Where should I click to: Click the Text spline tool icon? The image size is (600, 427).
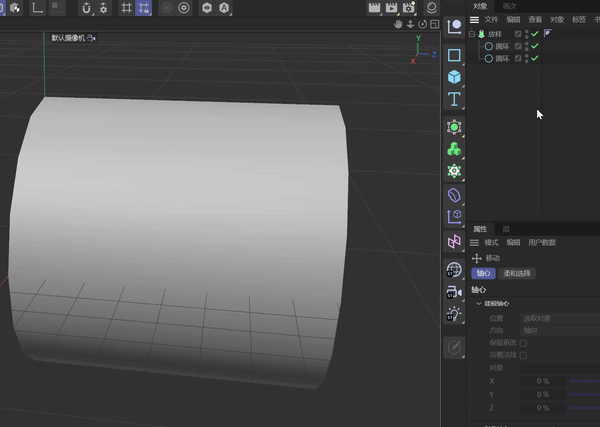pos(455,99)
